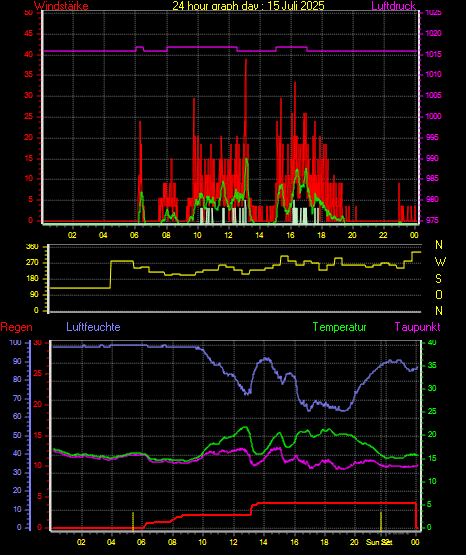The image size is (466, 555).
Task: Click the O wind direction letter
Action: [439, 294]
